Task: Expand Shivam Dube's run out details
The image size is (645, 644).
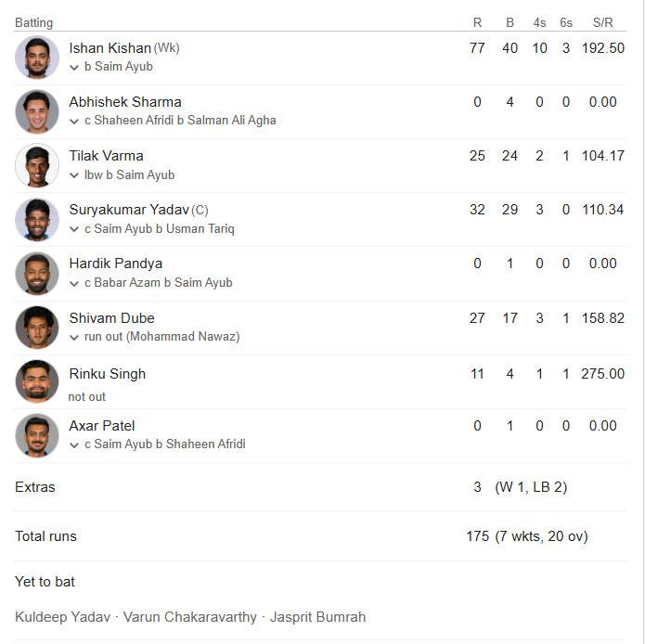Action: (x=74, y=338)
